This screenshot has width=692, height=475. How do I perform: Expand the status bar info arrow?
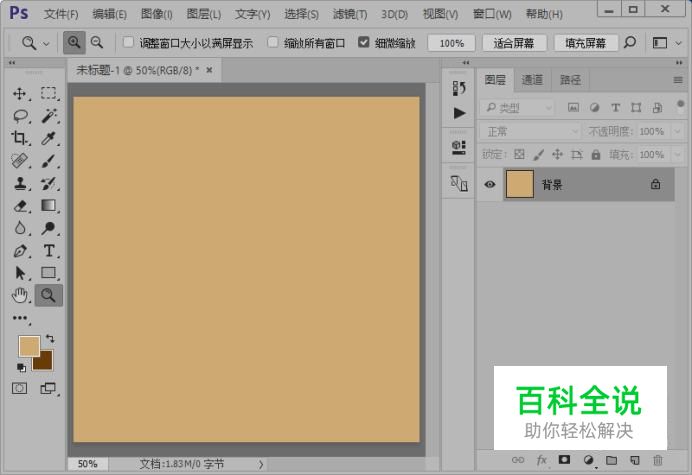click(x=261, y=464)
